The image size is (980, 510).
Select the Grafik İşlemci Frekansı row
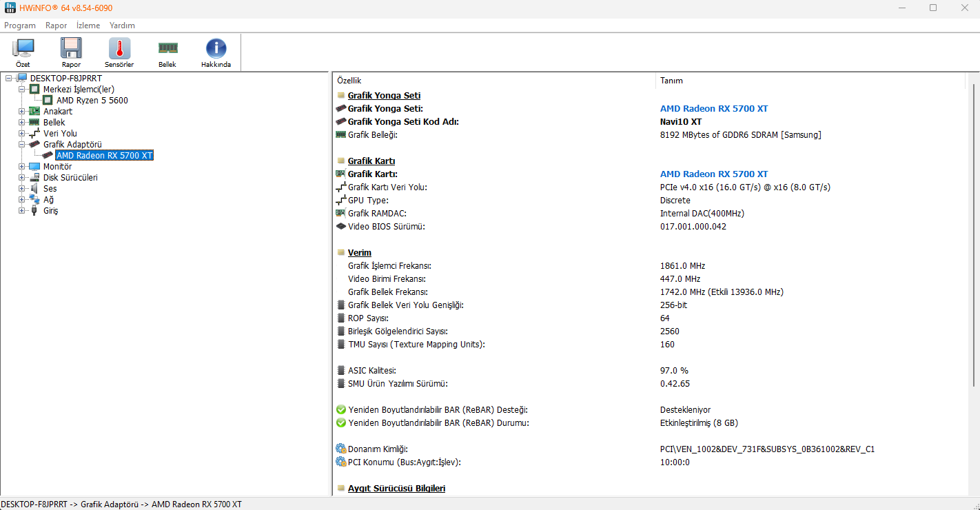[x=649, y=265]
